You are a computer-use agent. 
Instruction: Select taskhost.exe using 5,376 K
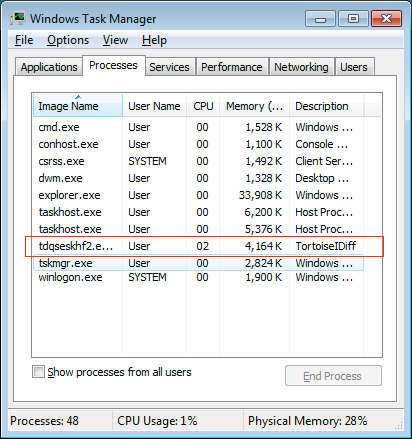(x=198, y=229)
